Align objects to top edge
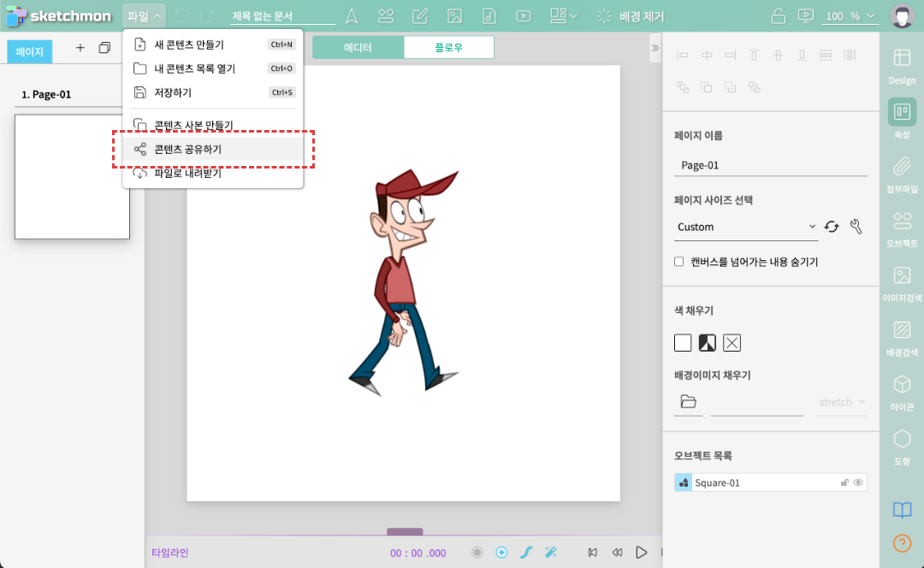The image size is (924, 568). pos(755,55)
